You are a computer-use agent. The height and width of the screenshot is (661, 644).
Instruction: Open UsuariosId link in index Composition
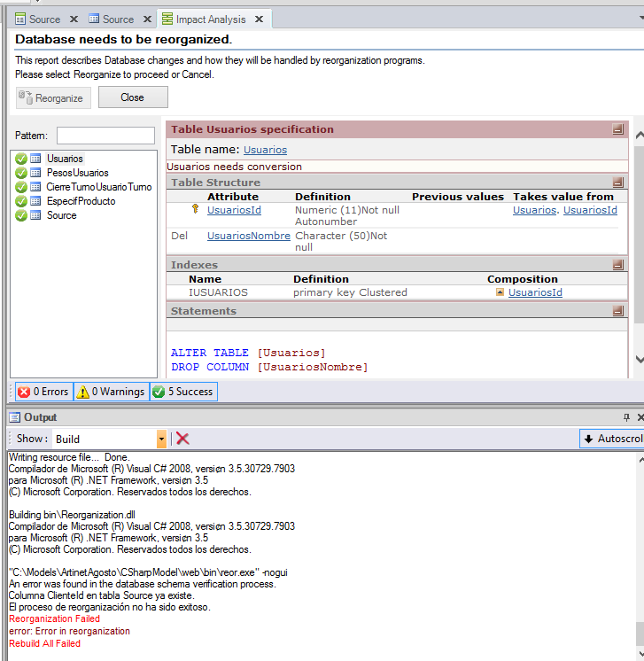click(535, 292)
